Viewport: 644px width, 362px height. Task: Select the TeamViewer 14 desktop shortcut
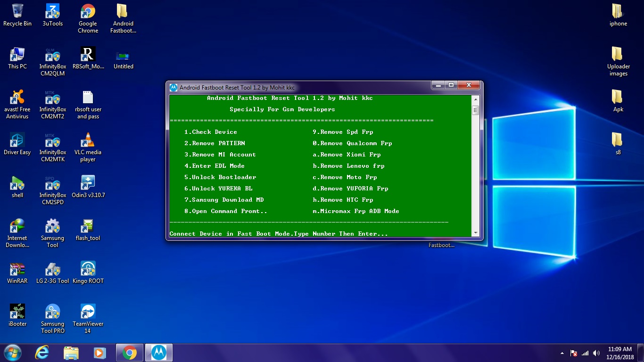(88, 319)
